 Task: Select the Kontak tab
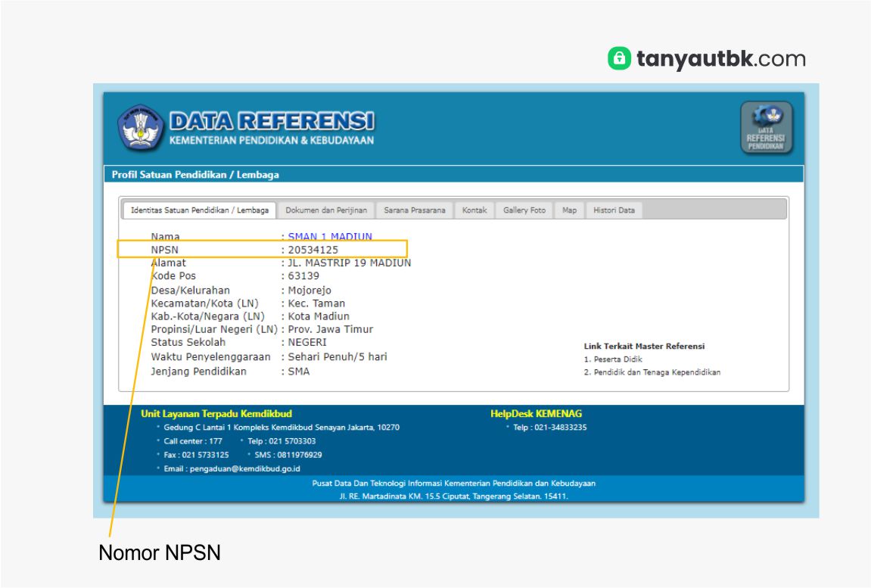point(475,210)
